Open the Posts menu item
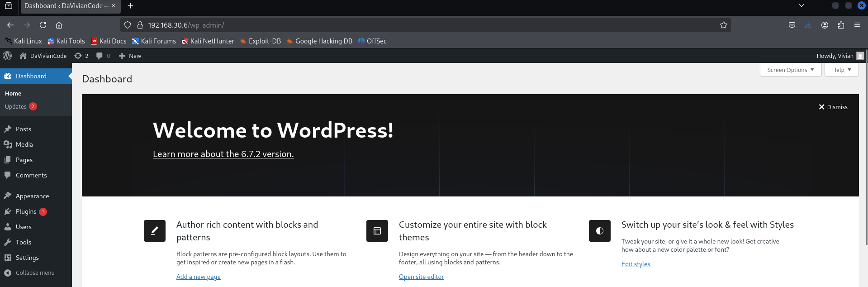The width and height of the screenshot is (868, 287). coord(24,129)
